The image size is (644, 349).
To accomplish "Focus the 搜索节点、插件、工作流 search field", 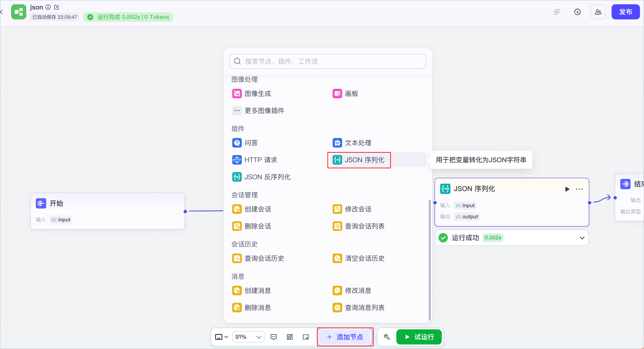I will (x=328, y=61).
